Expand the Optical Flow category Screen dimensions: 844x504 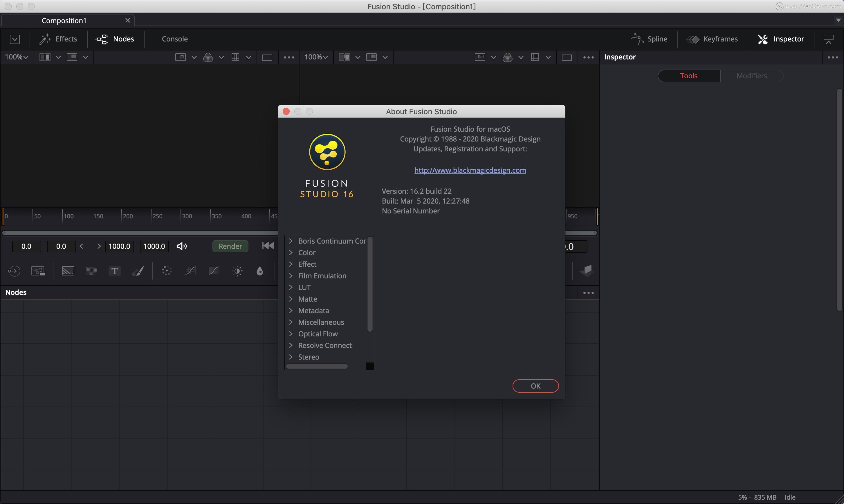click(291, 333)
